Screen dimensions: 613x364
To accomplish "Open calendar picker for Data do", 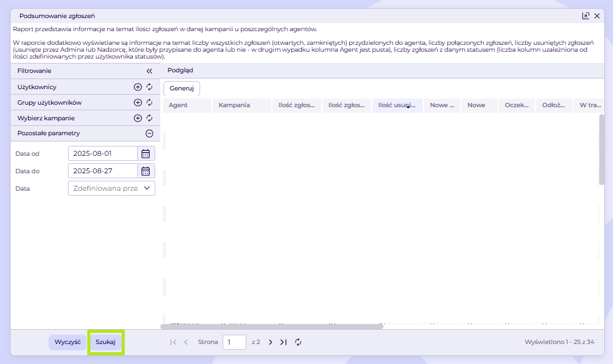I will pyautogui.click(x=146, y=171).
